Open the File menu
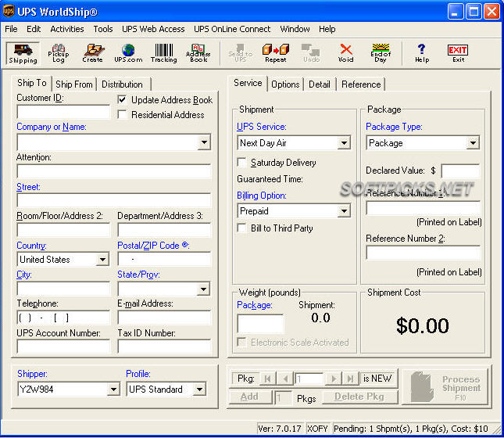Viewport: 504px width, 438px height. (x=11, y=29)
